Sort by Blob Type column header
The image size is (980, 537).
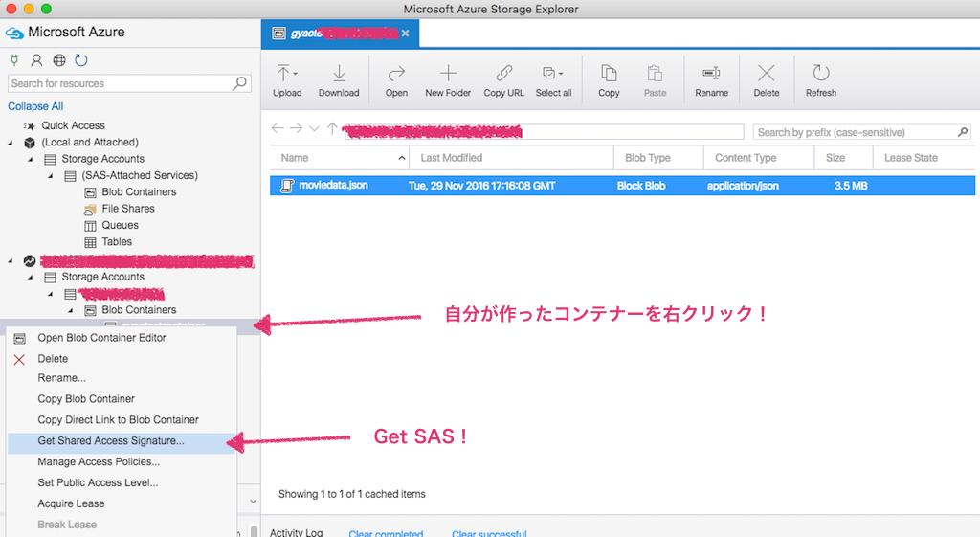pyautogui.click(x=658, y=158)
